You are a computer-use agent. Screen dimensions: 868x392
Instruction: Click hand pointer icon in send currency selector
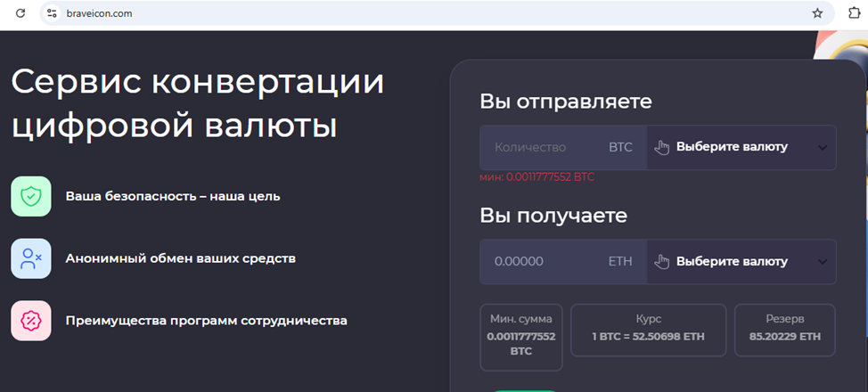click(662, 147)
